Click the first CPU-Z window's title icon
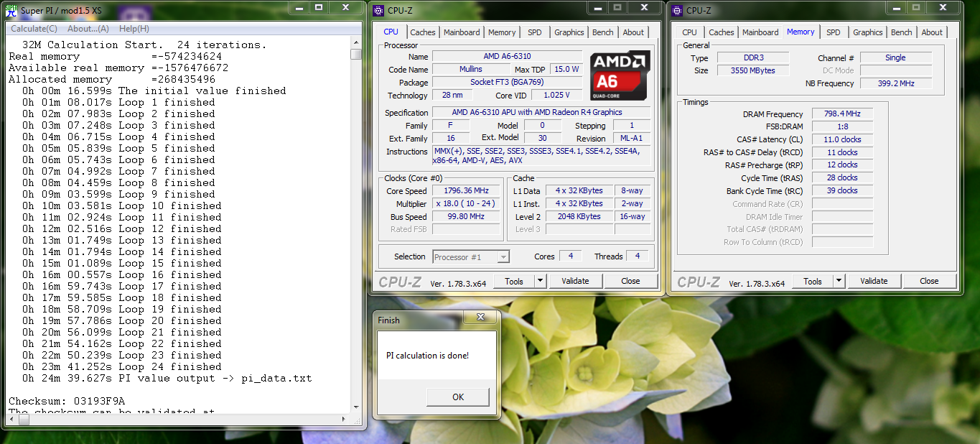 click(380, 10)
